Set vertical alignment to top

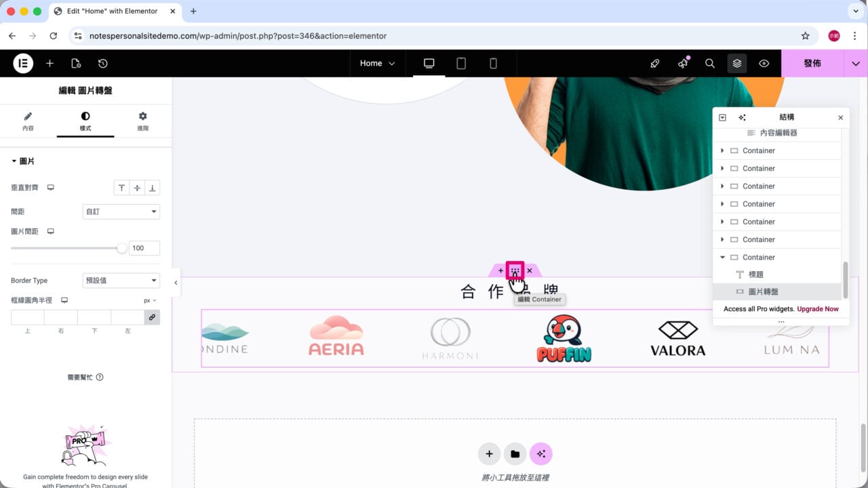click(121, 188)
